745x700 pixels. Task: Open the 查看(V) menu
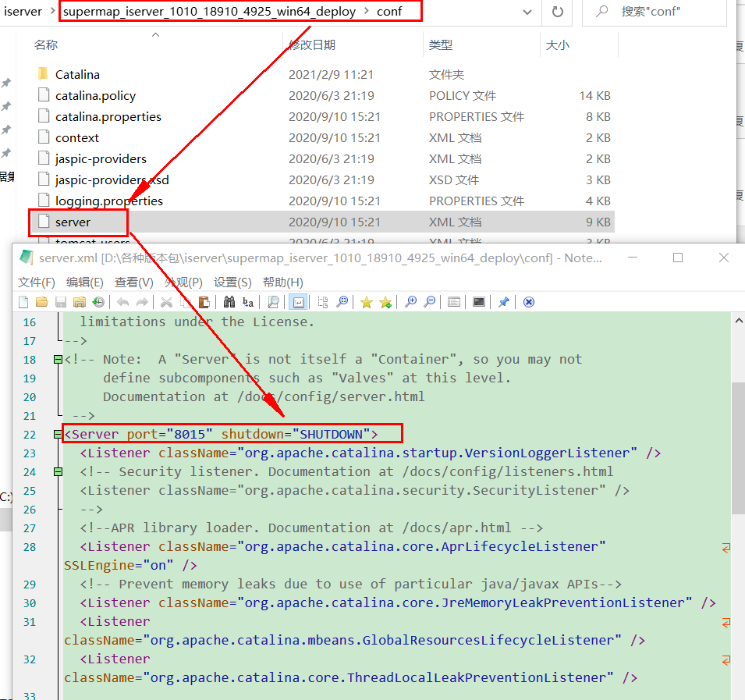(x=134, y=282)
